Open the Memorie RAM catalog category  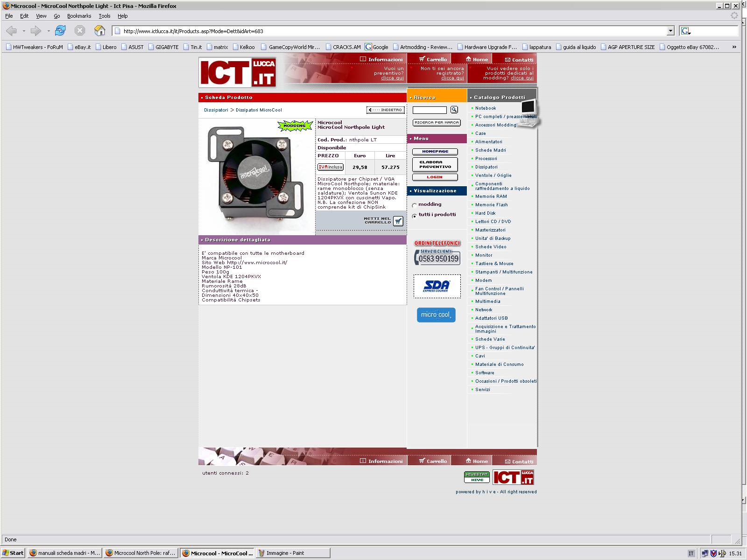(x=491, y=196)
